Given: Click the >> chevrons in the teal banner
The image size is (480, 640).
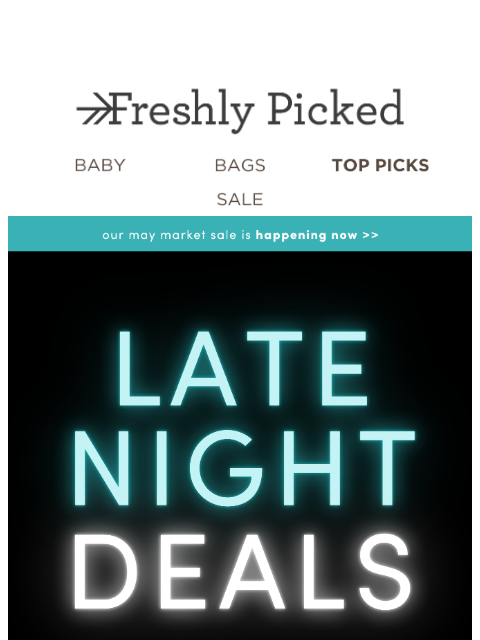Looking at the screenshot, I should click(x=370, y=235).
